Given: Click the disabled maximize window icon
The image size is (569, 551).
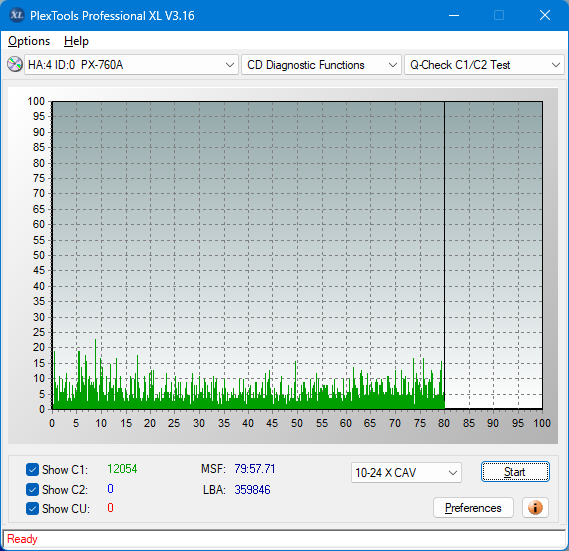Looking at the screenshot, I should [499, 15].
